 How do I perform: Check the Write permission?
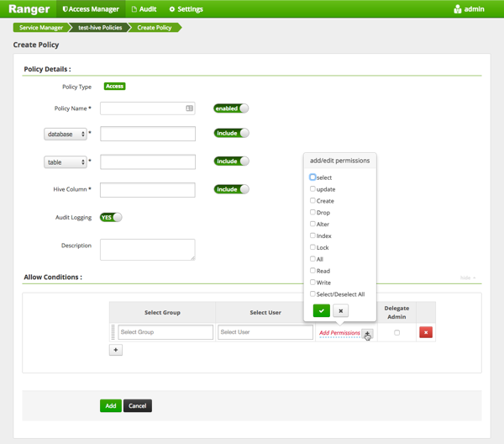point(312,283)
